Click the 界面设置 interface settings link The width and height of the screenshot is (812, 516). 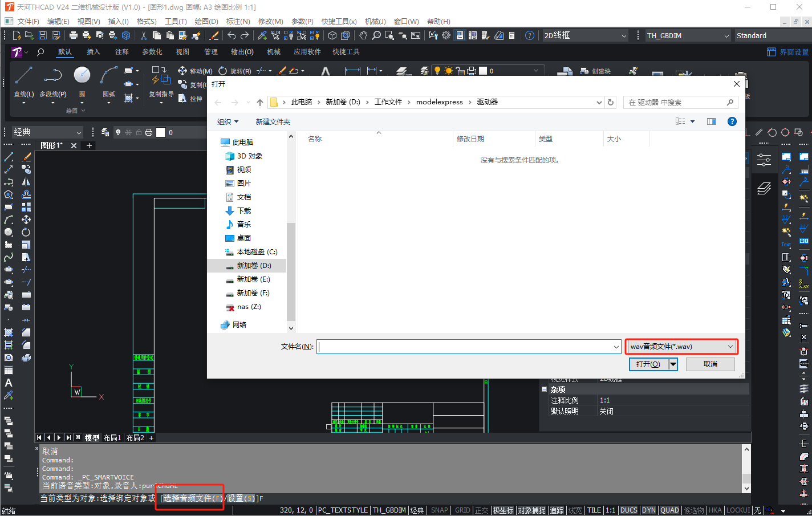click(788, 52)
